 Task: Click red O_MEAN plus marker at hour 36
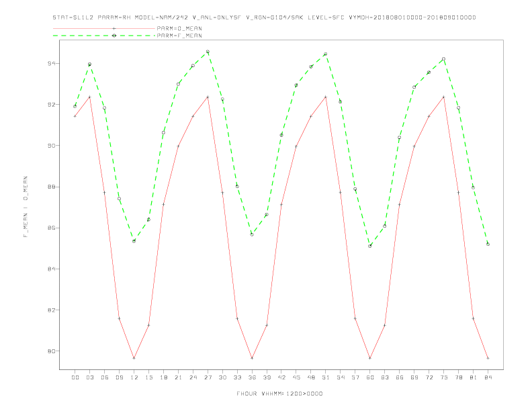252,358
